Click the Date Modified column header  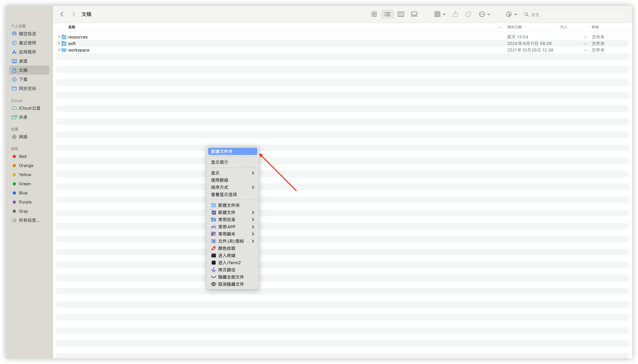pyautogui.click(x=514, y=27)
